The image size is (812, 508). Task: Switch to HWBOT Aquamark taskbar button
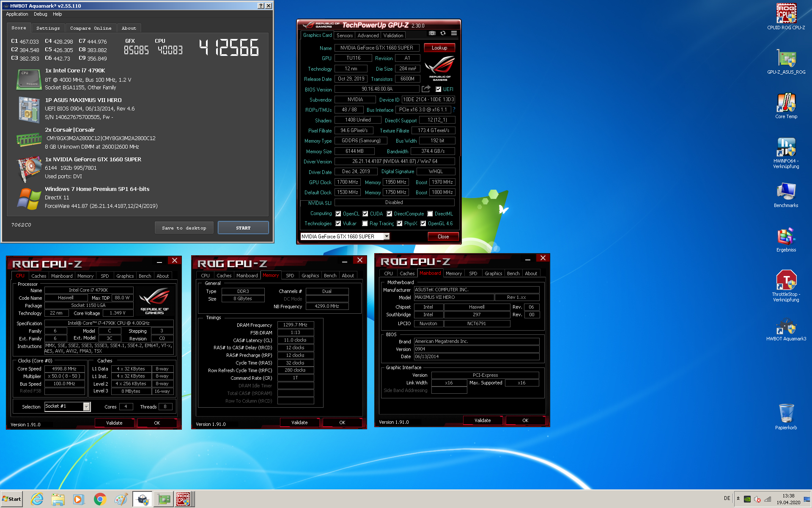tap(143, 499)
